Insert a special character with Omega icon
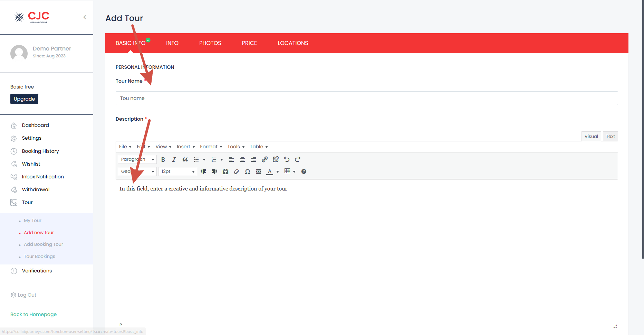This screenshot has width=644, height=335. 248,171
